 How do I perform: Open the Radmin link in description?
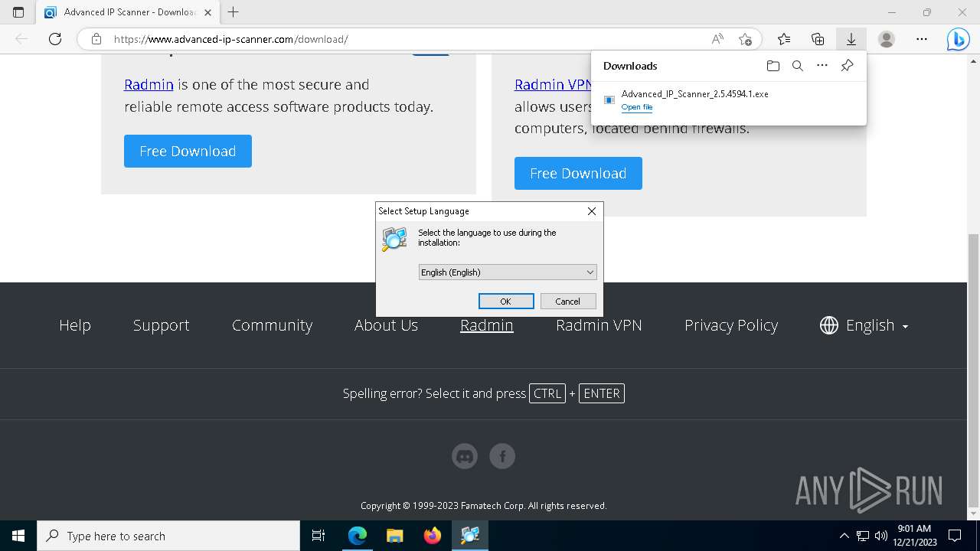(149, 84)
